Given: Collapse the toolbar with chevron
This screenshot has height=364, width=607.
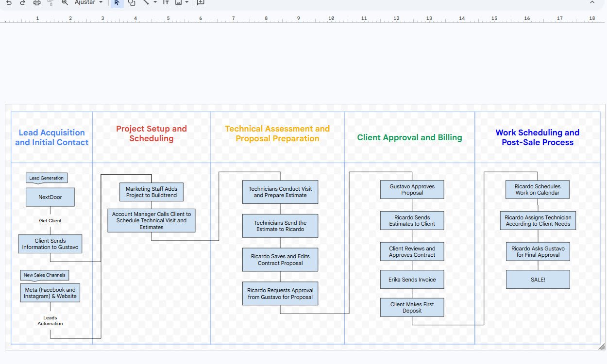Looking at the screenshot, I should pos(592,2).
